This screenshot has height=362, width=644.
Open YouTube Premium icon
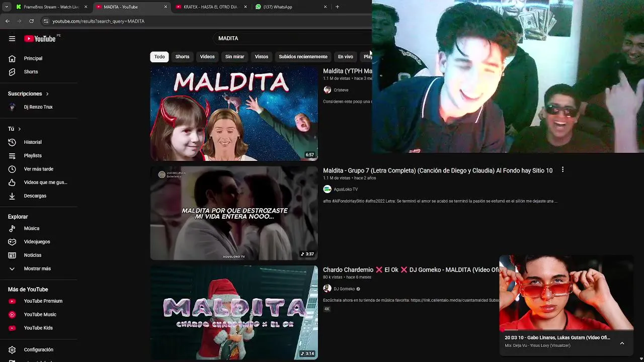pyautogui.click(x=12, y=301)
